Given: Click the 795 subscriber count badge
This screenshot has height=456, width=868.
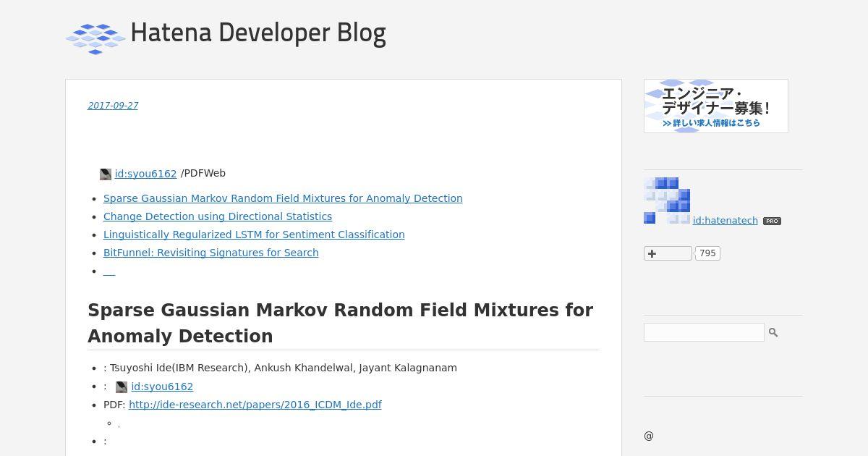Looking at the screenshot, I should coord(707,253).
